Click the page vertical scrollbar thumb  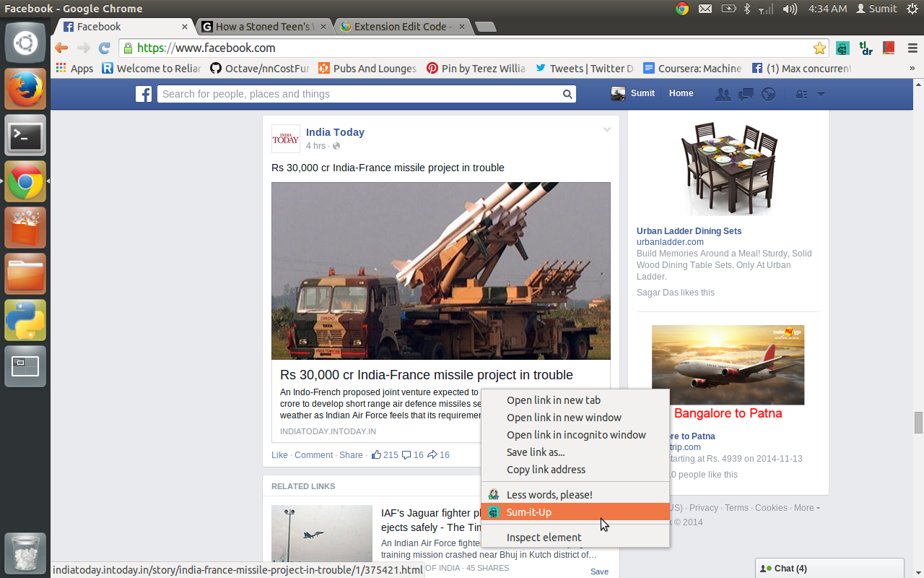coord(918,422)
